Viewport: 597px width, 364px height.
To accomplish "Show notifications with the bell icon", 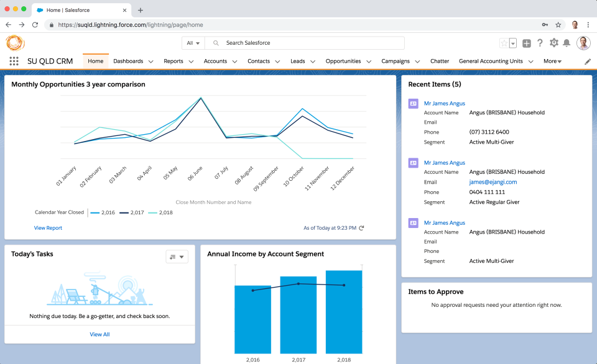I will point(567,43).
